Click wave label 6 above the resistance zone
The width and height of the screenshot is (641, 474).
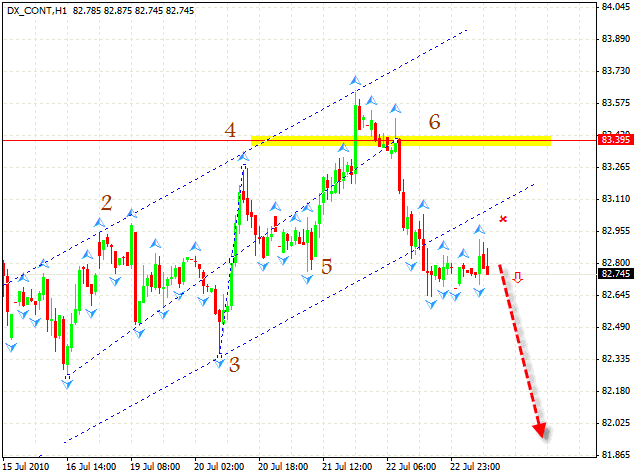tap(434, 122)
